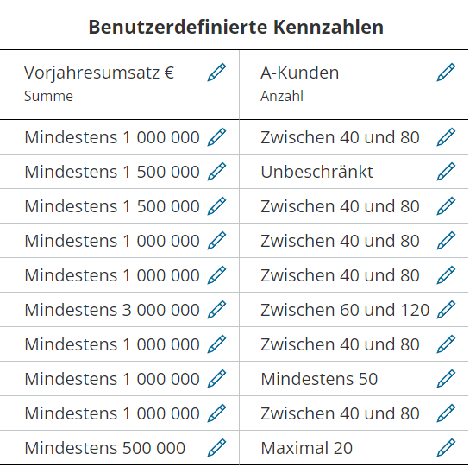476x473 pixels.
Task: Click the Mindestens 500 000 cell text
Action: tap(104, 448)
